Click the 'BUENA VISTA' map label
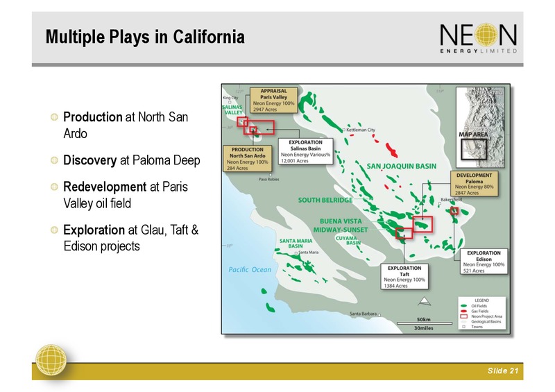This screenshot has height=392, width=555. tap(341, 221)
